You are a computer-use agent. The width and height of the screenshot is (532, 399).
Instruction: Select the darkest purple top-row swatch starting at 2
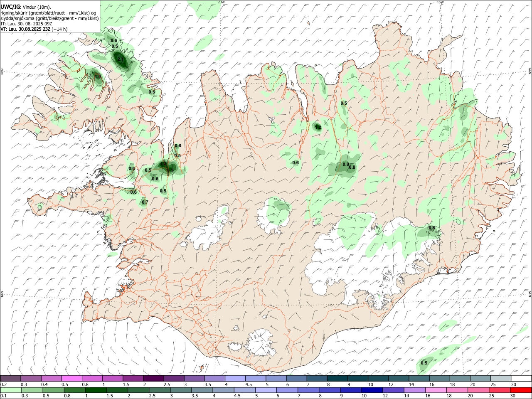pos(153,378)
